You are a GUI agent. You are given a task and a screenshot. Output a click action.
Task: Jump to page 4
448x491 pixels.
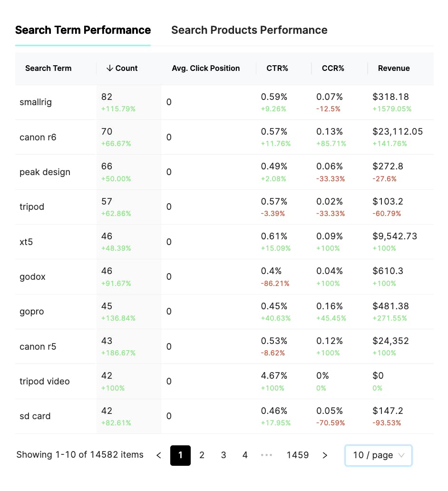(x=245, y=455)
